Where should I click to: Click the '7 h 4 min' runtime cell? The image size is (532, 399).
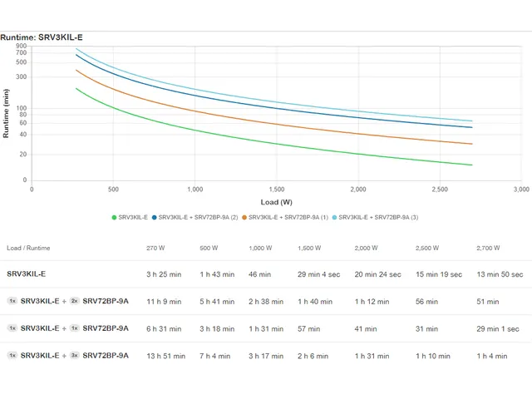click(x=214, y=356)
